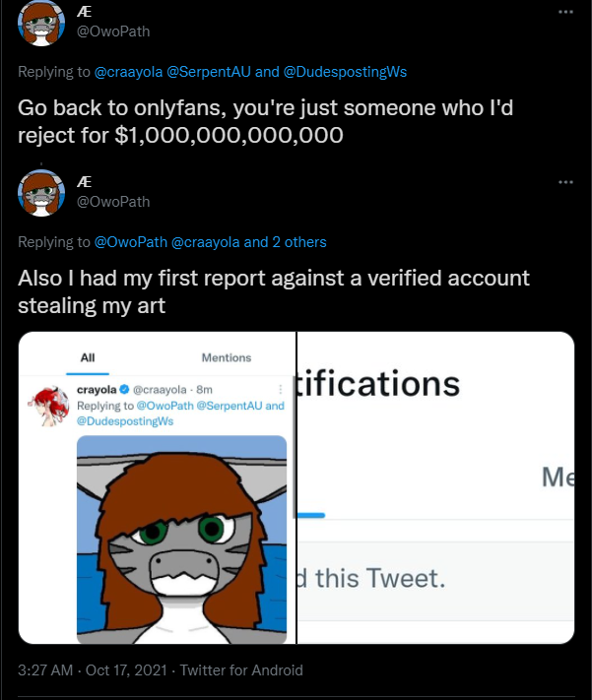592x700 pixels.
Task: Click the first tweet's profile avatar
Action: [42, 22]
